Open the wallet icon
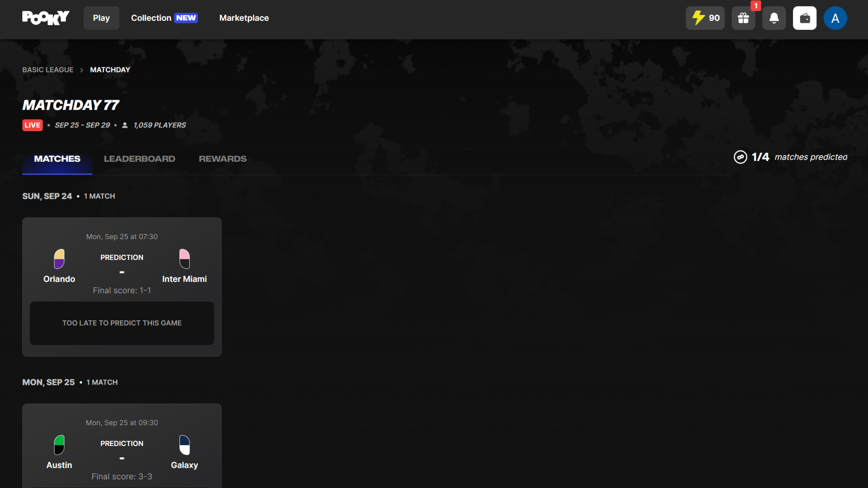The height and width of the screenshot is (488, 868). [x=805, y=18]
